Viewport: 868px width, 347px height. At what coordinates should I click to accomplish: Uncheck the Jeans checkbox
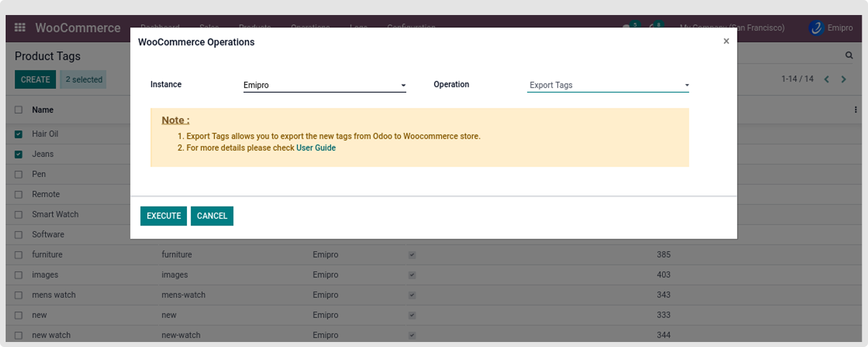(x=19, y=154)
